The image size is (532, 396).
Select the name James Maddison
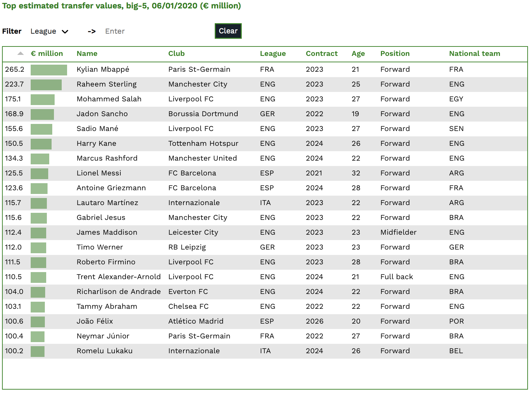coord(107,232)
